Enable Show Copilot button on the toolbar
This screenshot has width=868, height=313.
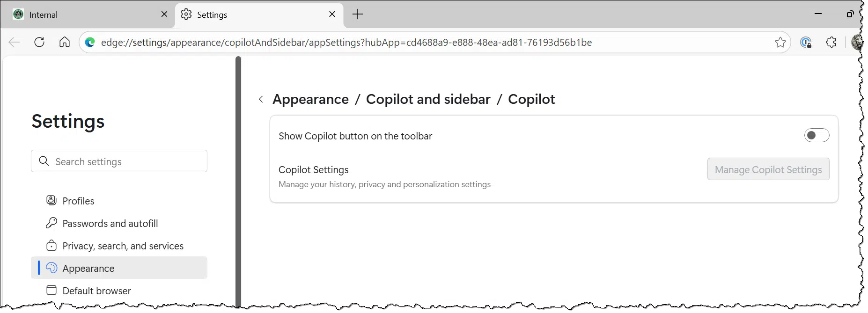[817, 136]
